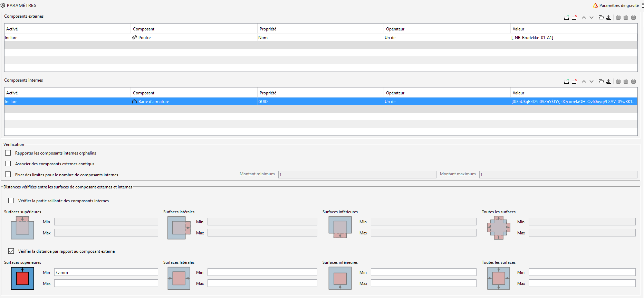Select the red Surfaces supérieures distance icon
Image resolution: width=644 pixels, height=298 pixels.
(22, 278)
